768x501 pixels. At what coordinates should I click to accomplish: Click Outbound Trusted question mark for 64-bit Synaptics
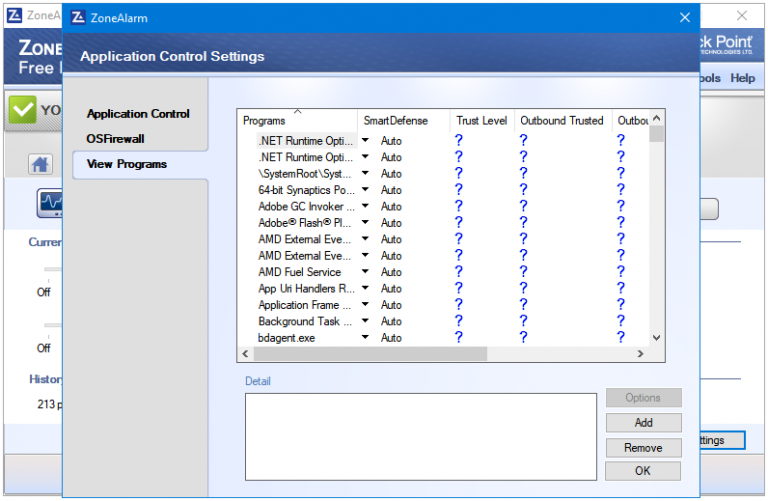(523, 189)
